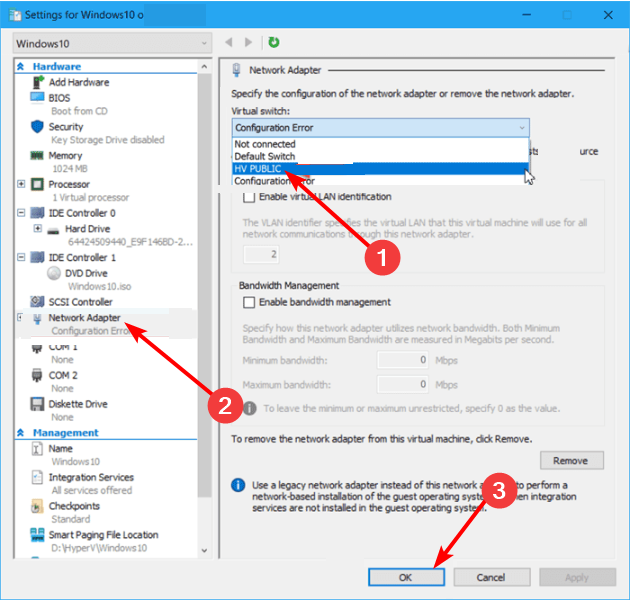The height and width of the screenshot is (600, 634).
Task: Select the Integration Services icon
Action: point(37,477)
